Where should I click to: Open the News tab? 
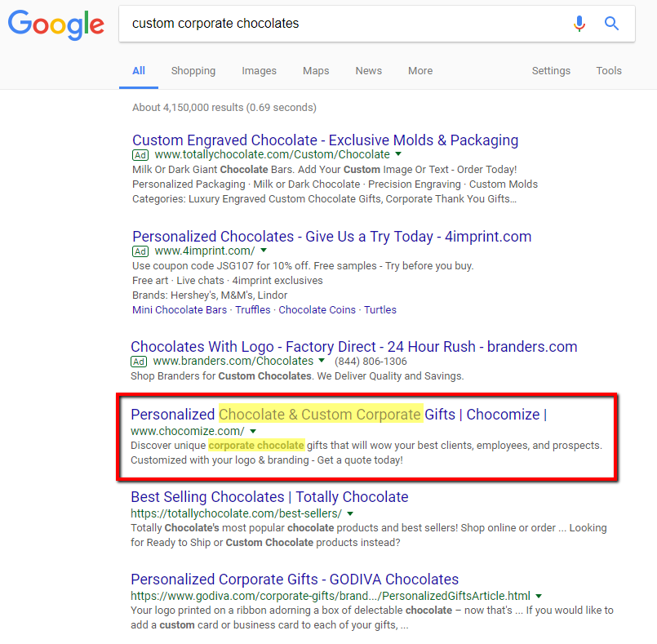pyautogui.click(x=369, y=71)
